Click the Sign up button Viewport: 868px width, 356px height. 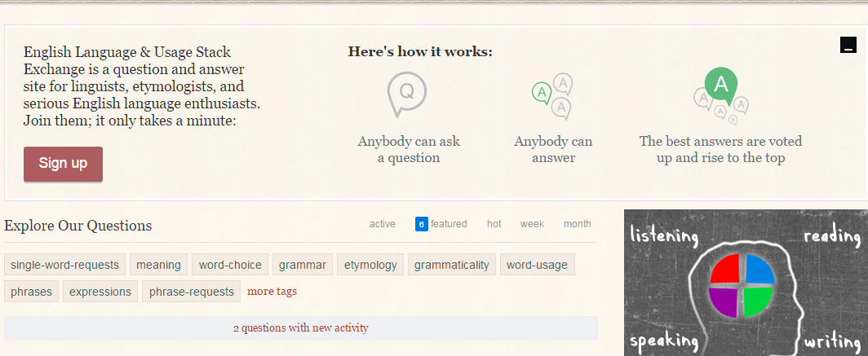click(x=63, y=164)
